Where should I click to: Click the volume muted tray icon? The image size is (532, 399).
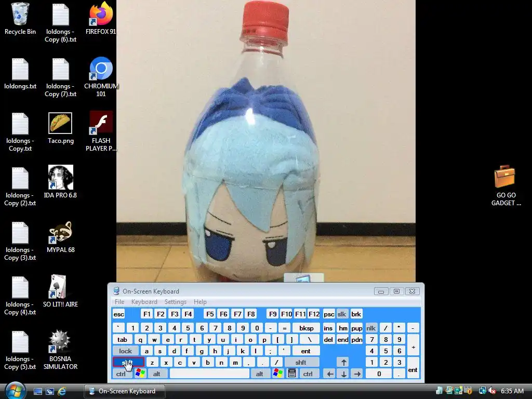tap(492, 391)
